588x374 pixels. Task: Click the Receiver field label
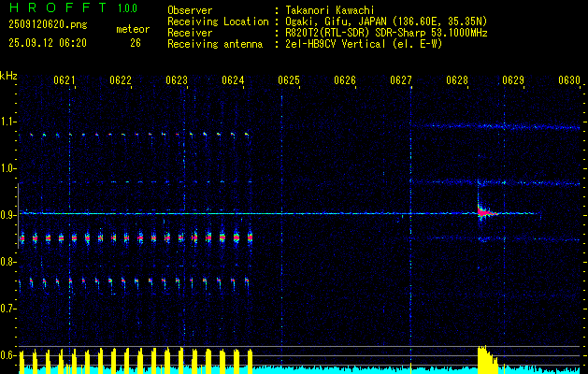coord(190,33)
